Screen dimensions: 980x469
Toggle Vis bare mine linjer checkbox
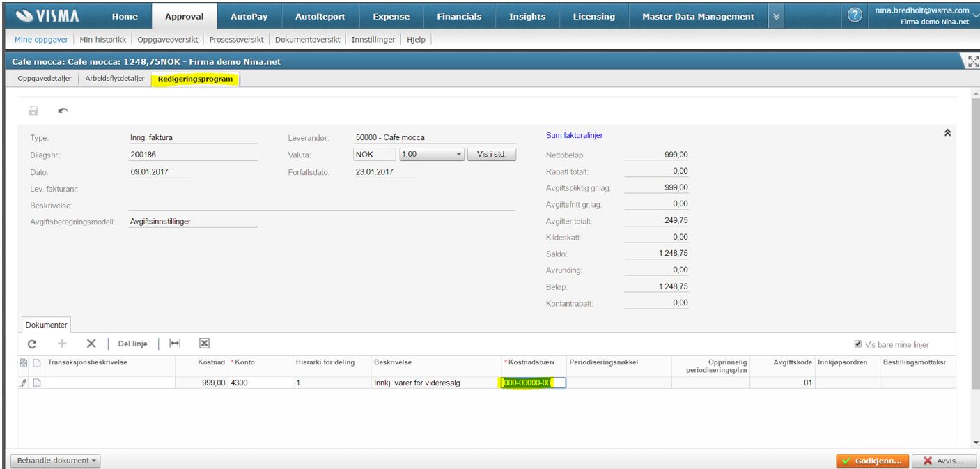858,344
